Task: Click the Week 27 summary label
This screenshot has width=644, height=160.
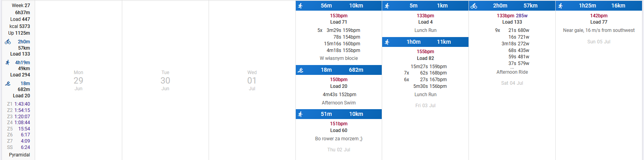Action: pyautogui.click(x=21, y=6)
